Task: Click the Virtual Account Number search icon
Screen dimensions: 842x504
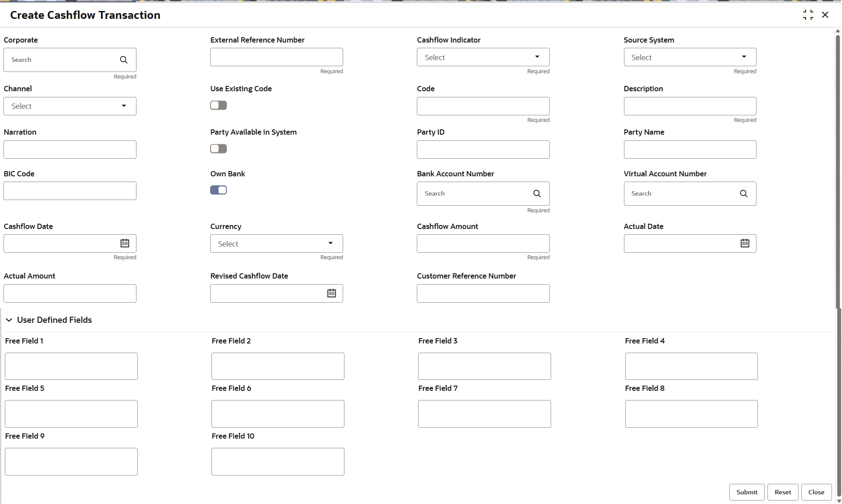Action: 743,194
